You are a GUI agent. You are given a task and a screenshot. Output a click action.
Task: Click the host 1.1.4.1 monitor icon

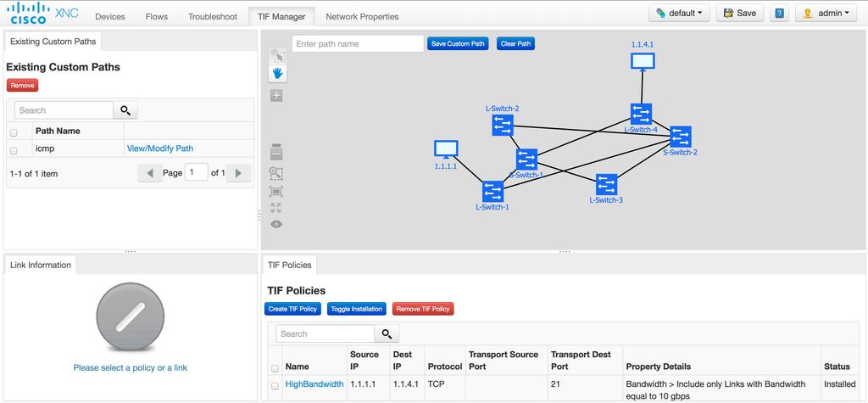pyautogui.click(x=643, y=62)
